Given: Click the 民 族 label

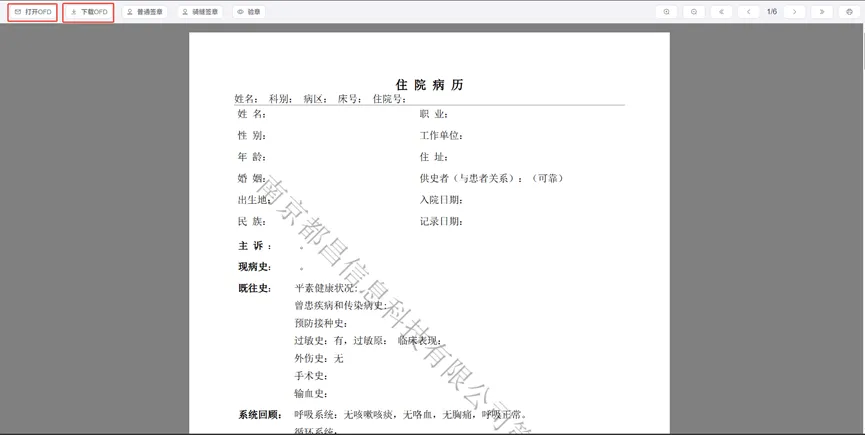Looking at the screenshot, I should click(x=252, y=222).
